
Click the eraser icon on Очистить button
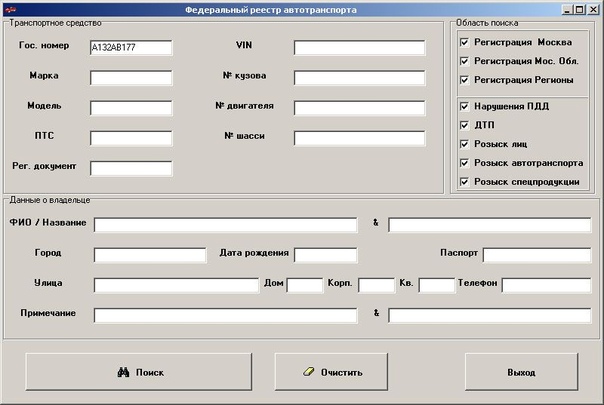click(x=309, y=372)
